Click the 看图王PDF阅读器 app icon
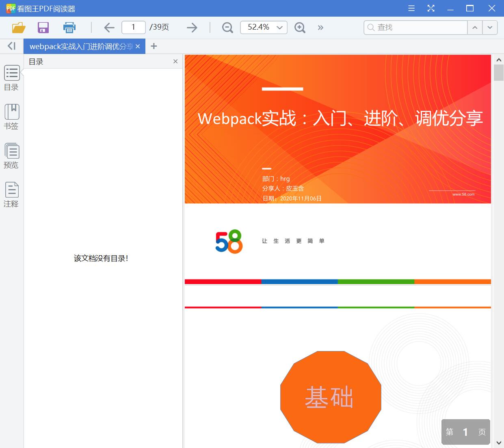Screen dimensions: 504x448 click(x=11, y=8)
